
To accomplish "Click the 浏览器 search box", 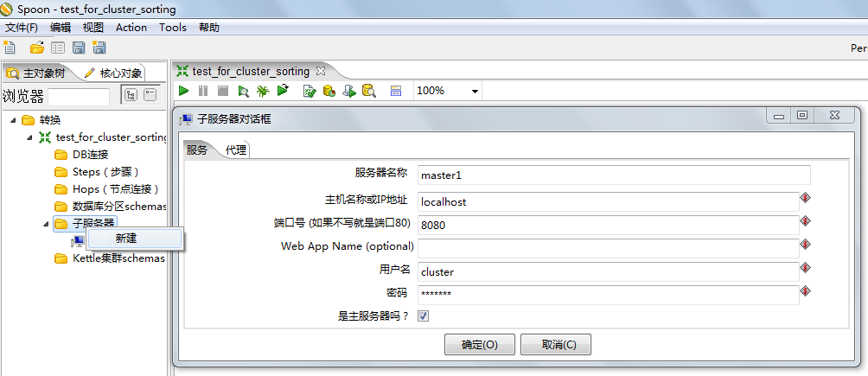I will point(79,96).
